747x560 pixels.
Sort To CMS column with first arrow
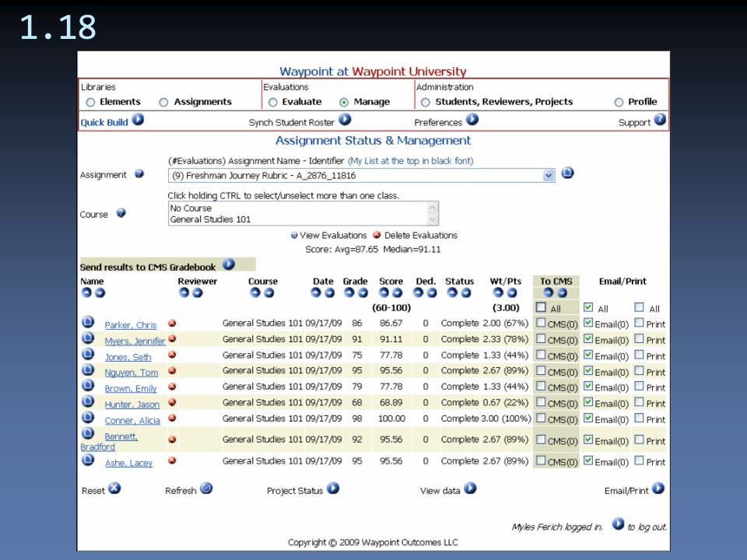point(549,293)
